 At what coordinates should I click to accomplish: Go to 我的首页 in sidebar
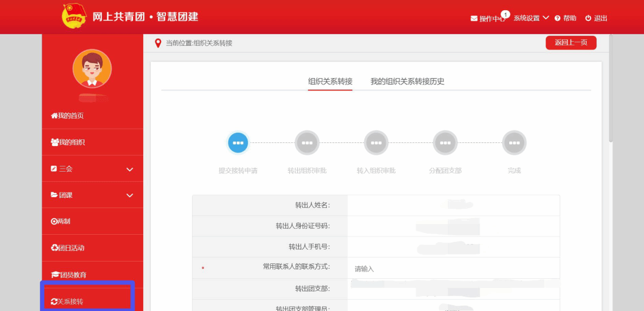coord(67,116)
